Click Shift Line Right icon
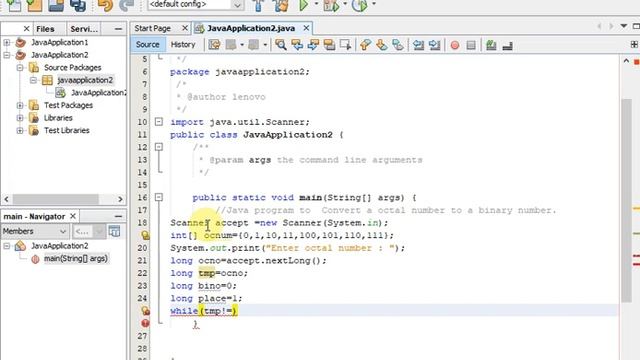The height and width of the screenshot is (360, 640). coord(434,45)
